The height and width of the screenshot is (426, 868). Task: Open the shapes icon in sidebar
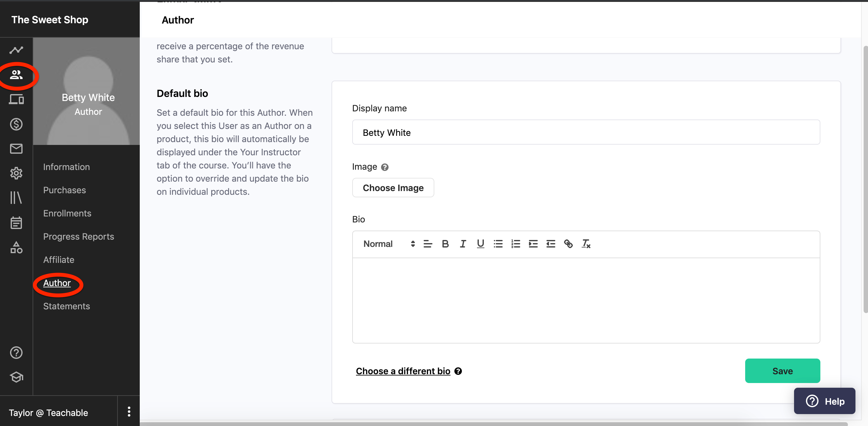click(x=16, y=248)
